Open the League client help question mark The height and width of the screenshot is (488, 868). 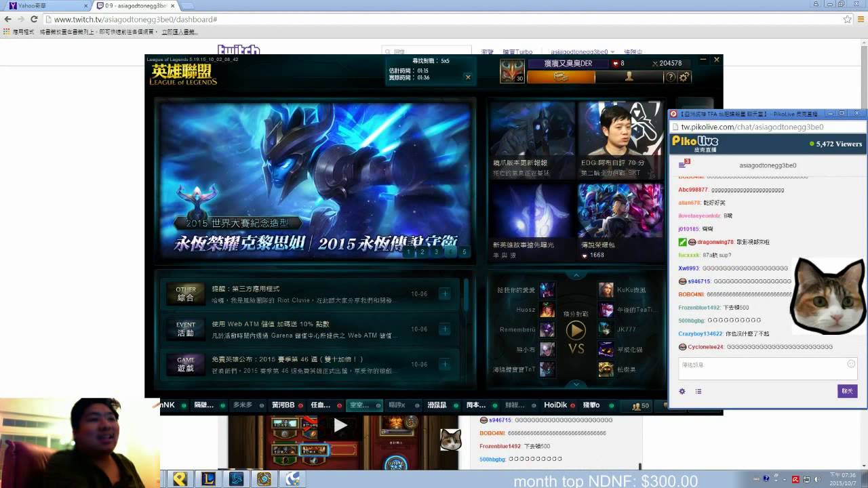pyautogui.click(x=671, y=77)
